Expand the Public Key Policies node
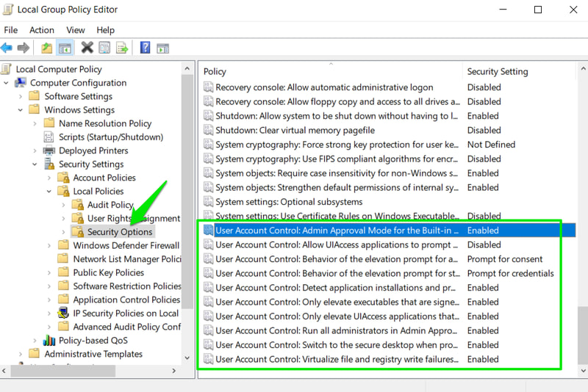The image size is (588, 392). pyautogui.click(x=49, y=272)
